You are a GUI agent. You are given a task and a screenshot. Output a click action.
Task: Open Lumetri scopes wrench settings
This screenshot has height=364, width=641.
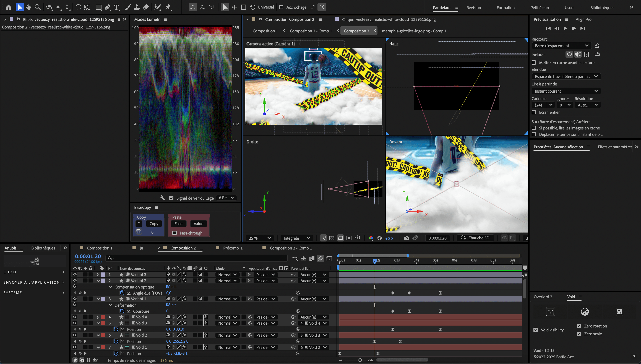(x=162, y=198)
